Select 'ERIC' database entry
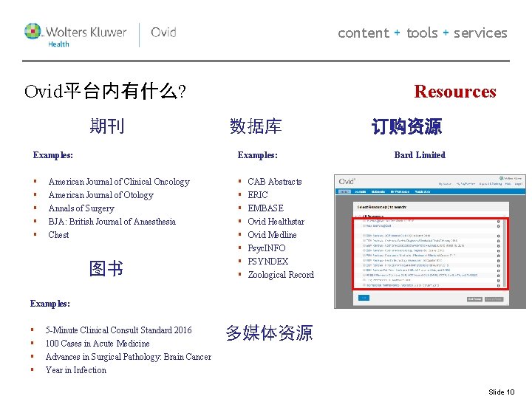This screenshot has width=532, height=399. pos(258,195)
